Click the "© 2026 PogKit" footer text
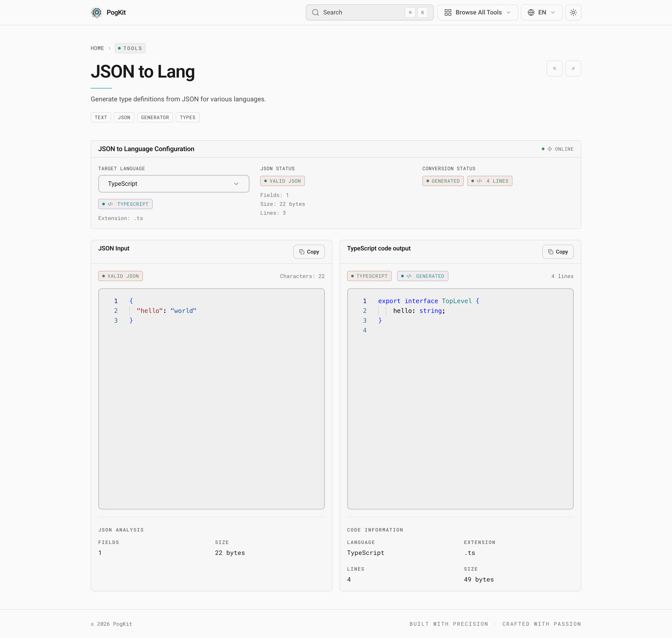Screen dimensions: 672x638 (111, 624)
